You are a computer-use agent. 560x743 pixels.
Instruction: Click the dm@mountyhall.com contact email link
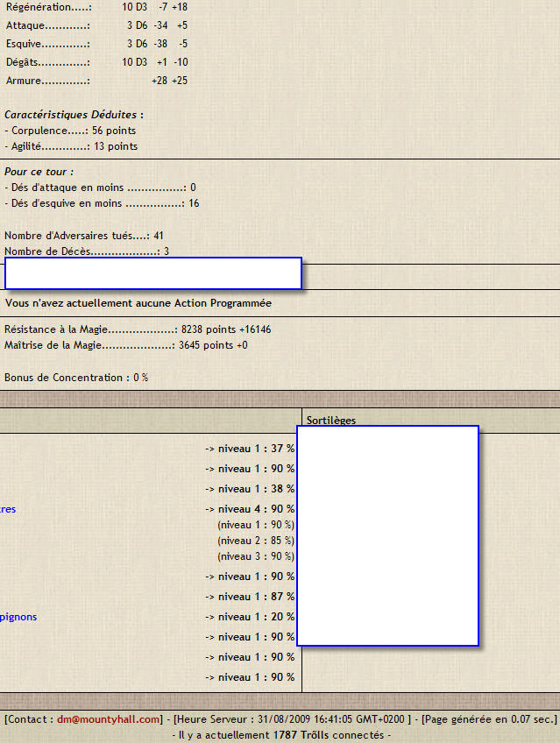[x=110, y=719]
